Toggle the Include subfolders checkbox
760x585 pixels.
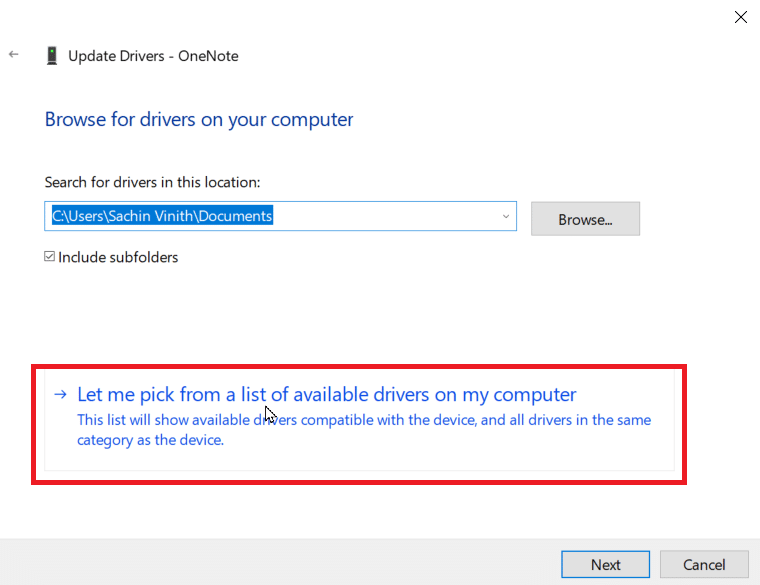click(x=49, y=256)
